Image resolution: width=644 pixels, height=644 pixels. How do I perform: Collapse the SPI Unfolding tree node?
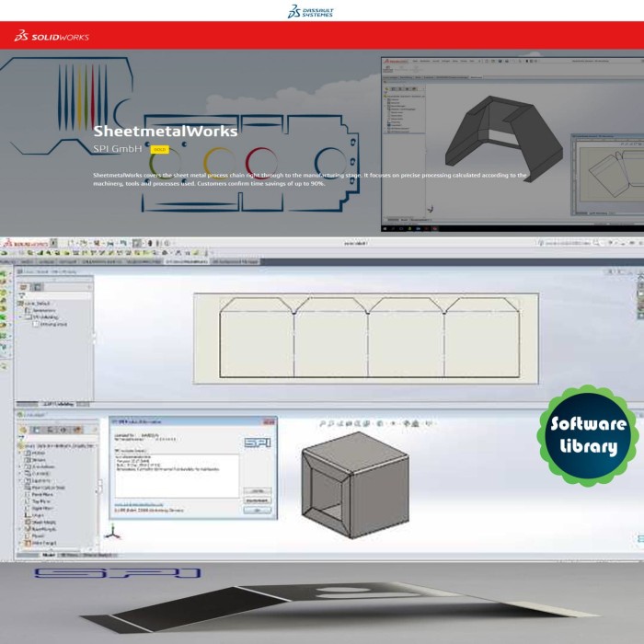[x=20, y=317]
